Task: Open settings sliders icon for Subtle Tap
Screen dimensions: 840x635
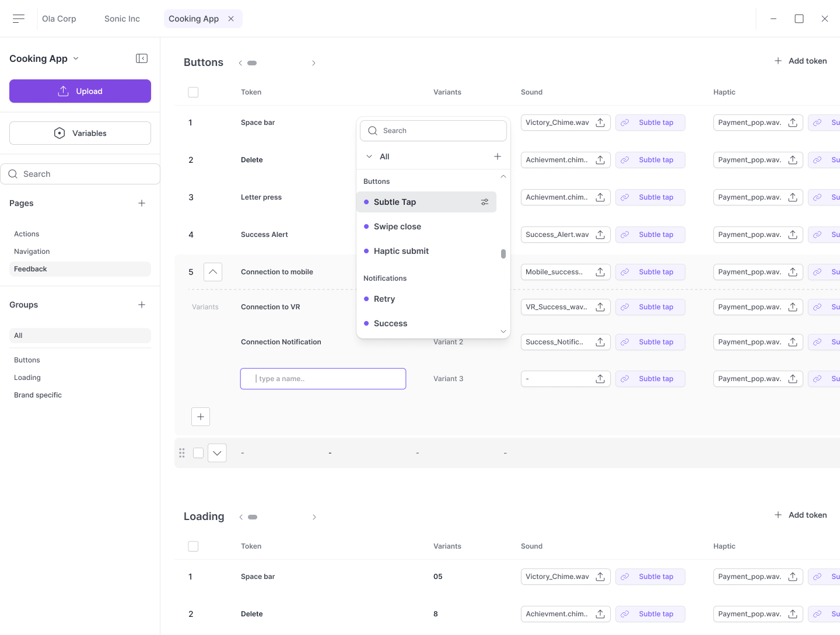Action: pyautogui.click(x=485, y=202)
